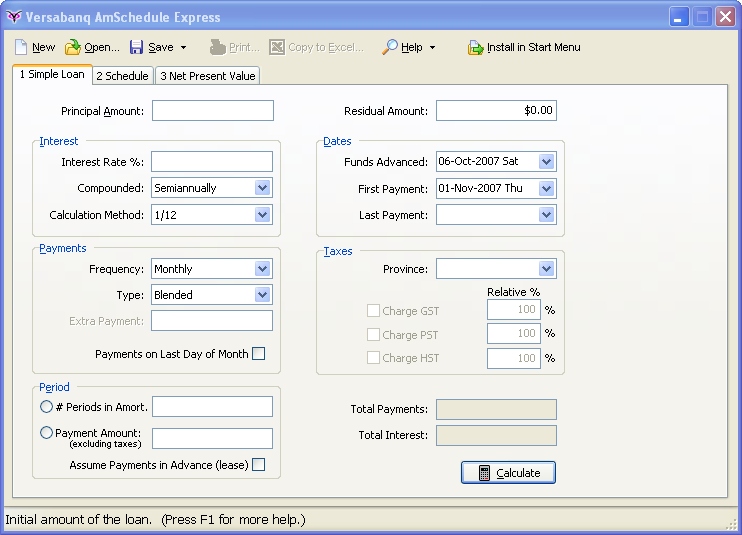Open the Funds Advanced date picker
Viewport: 742px width, 535px height.
point(547,162)
